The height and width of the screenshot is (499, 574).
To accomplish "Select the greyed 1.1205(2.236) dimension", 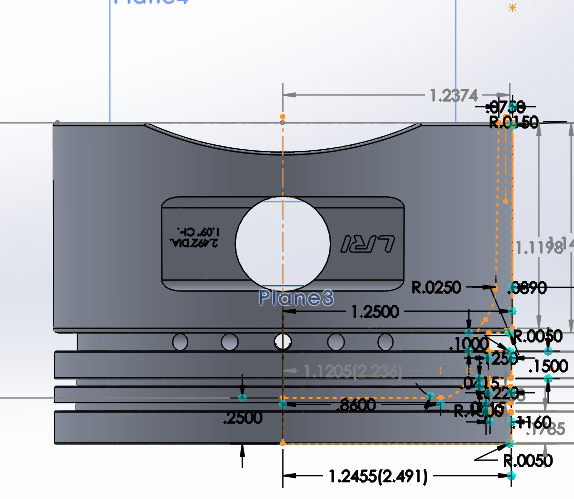I will click(x=353, y=371).
